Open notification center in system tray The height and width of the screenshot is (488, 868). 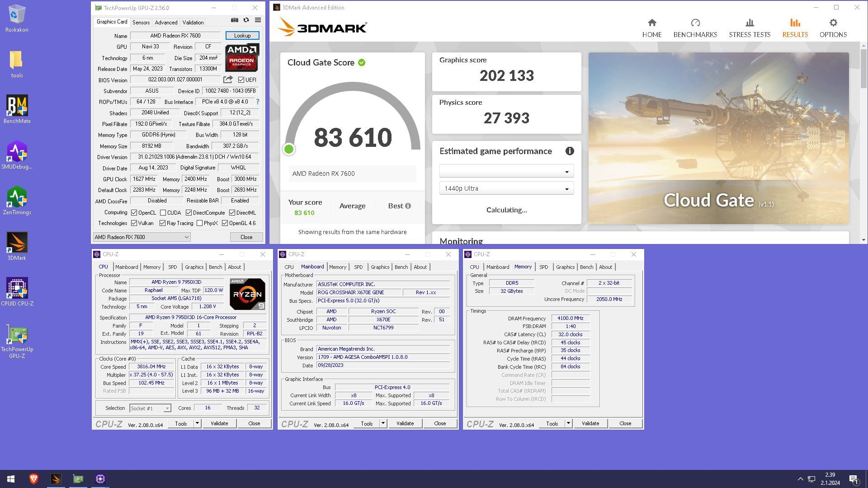pyautogui.click(x=854, y=479)
